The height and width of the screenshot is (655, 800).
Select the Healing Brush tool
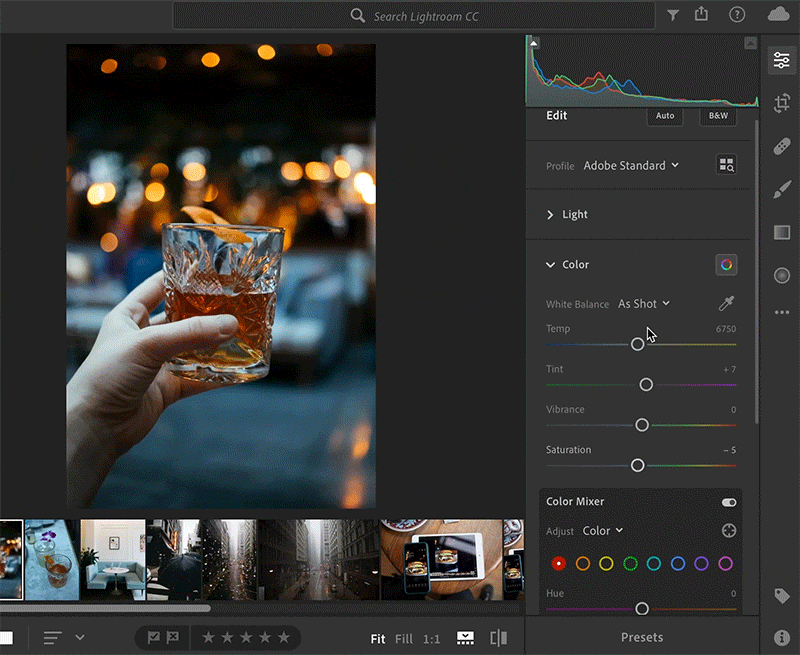pyautogui.click(x=781, y=147)
